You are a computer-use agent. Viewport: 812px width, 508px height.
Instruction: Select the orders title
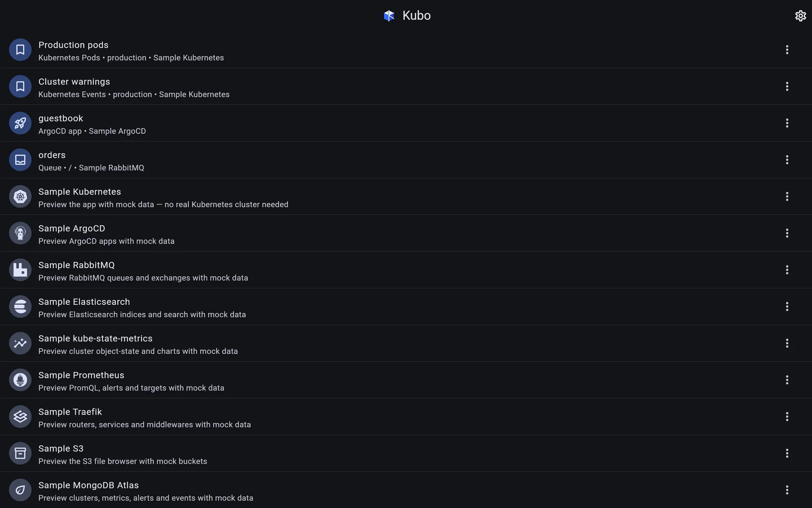click(x=52, y=155)
